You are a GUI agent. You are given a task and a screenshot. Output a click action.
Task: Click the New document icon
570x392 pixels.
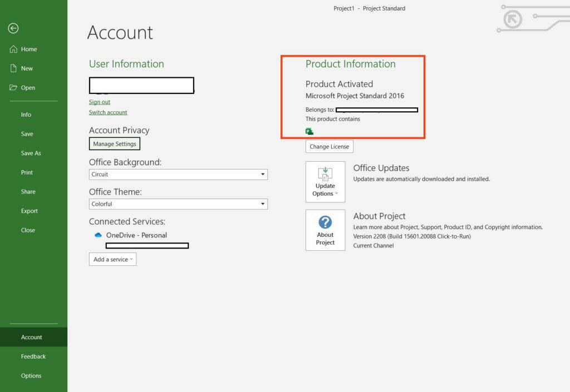(13, 68)
